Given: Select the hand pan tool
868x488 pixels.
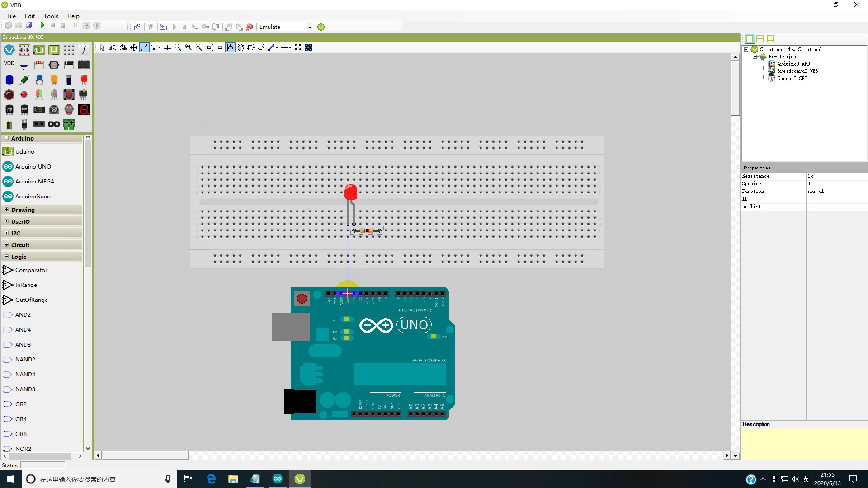Looking at the screenshot, I should tap(241, 47).
